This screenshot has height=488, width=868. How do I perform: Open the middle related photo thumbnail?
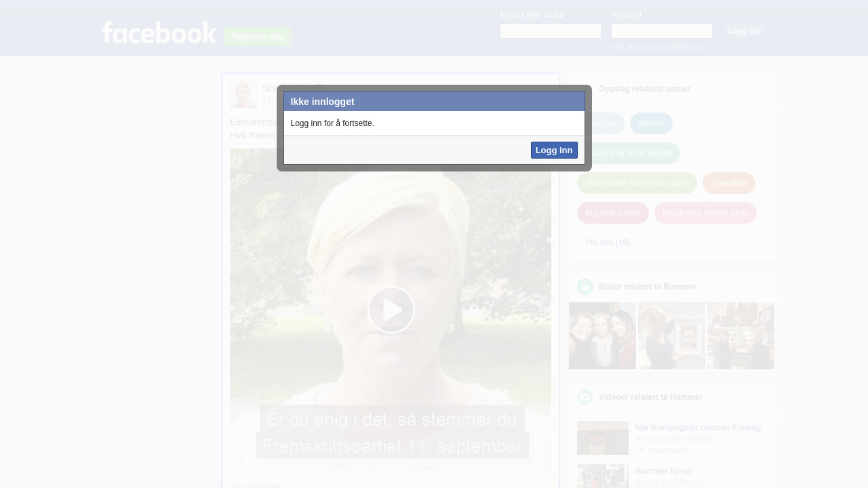pyautogui.click(x=671, y=335)
